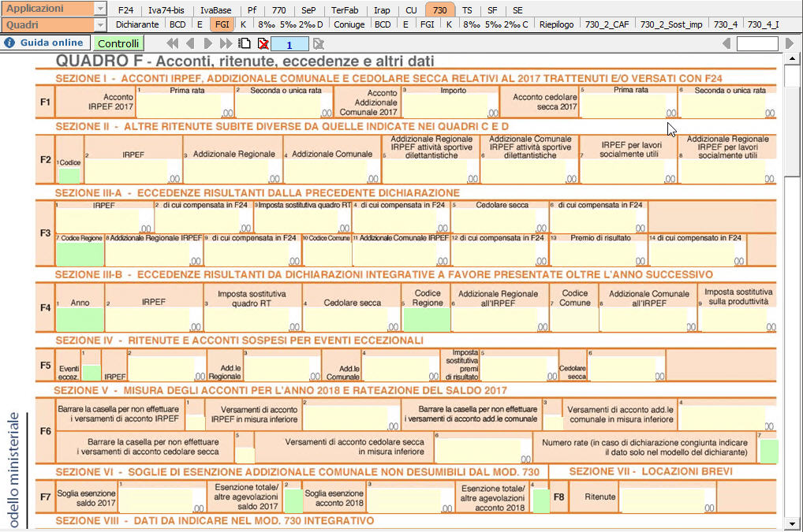The width and height of the screenshot is (803, 532).
Task: Click the empty white box at the toolbar's right end
Action: click(757, 44)
